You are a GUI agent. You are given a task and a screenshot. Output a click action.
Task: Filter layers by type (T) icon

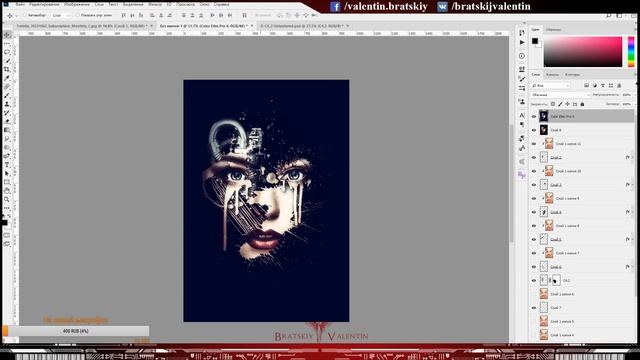coord(602,85)
